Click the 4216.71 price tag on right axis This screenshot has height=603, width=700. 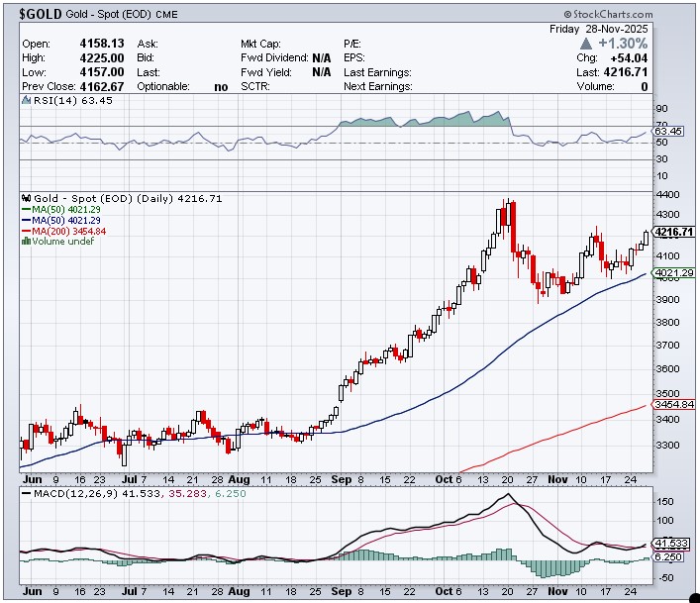(673, 233)
